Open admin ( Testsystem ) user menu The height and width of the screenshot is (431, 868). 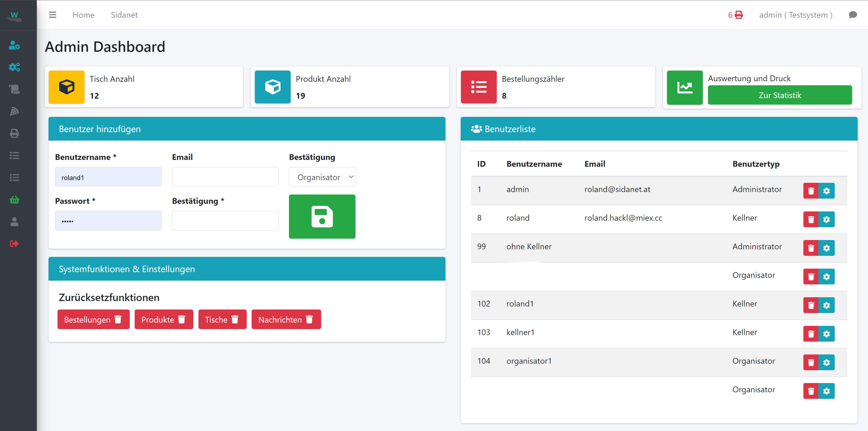pyautogui.click(x=795, y=15)
